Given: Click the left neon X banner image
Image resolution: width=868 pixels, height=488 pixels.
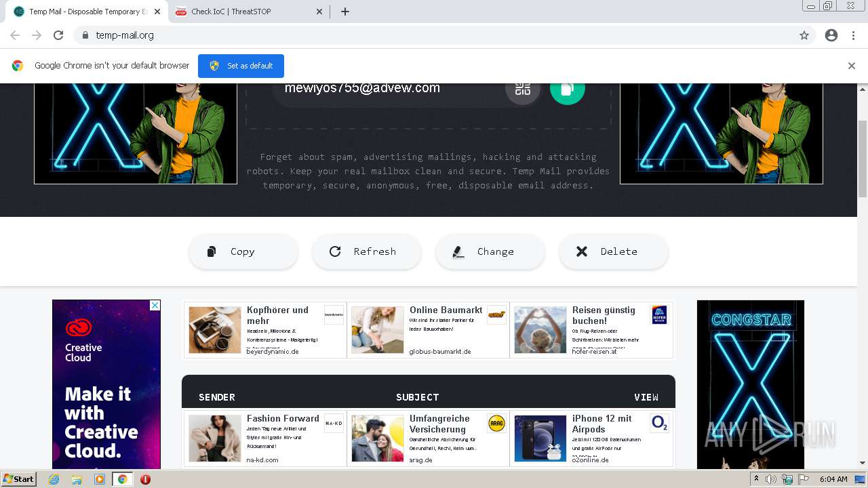Looking at the screenshot, I should (136, 134).
